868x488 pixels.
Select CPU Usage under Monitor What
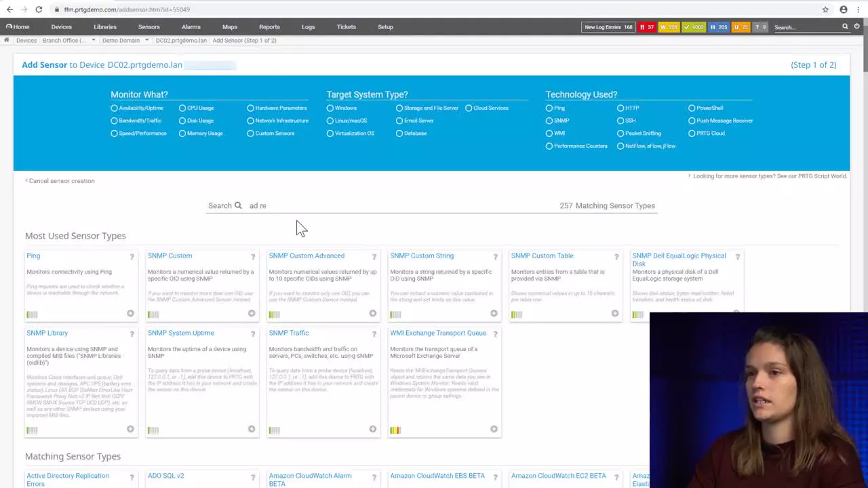(183, 108)
